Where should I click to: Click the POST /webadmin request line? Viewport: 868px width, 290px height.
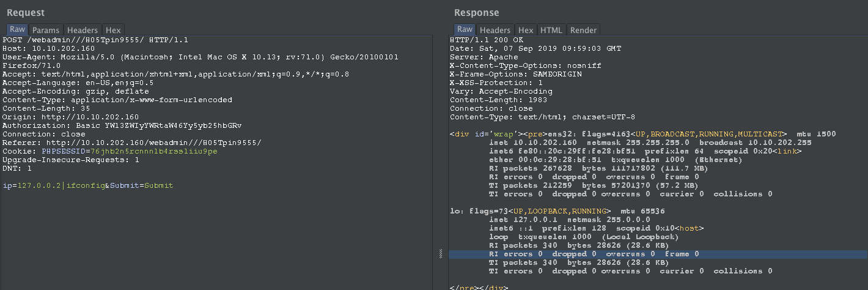[x=95, y=40]
